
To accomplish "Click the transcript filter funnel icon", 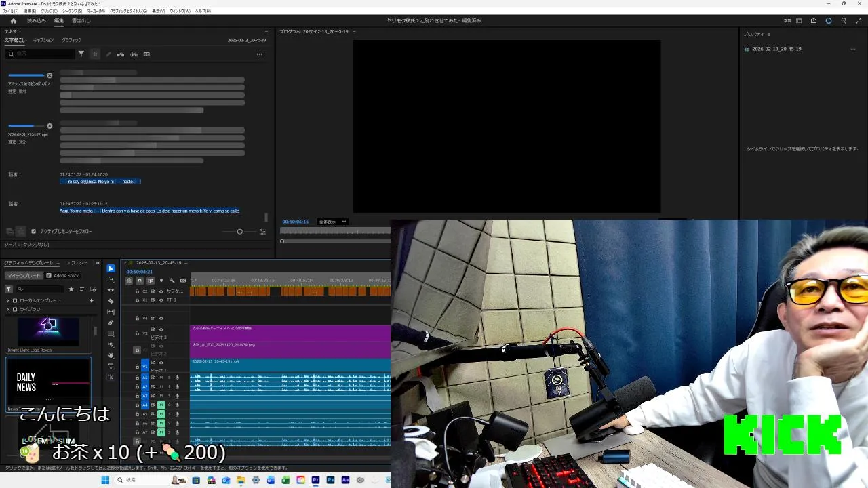I will coord(81,54).
